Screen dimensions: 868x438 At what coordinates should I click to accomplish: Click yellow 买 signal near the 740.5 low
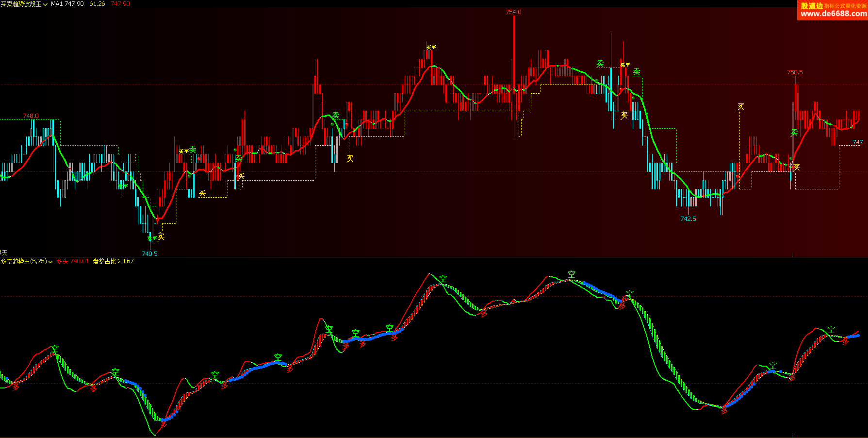tap(161, 236)
